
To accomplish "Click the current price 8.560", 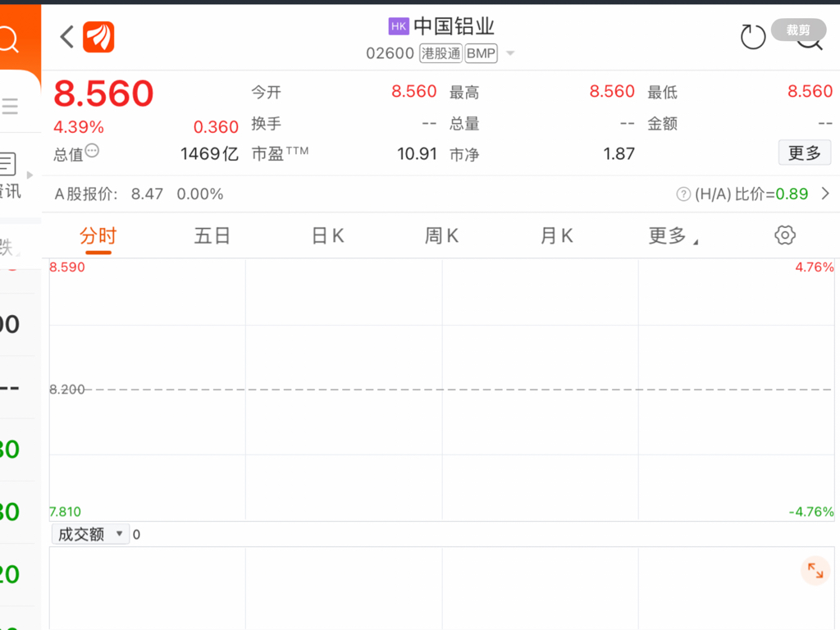I will [x=103, y=94].
